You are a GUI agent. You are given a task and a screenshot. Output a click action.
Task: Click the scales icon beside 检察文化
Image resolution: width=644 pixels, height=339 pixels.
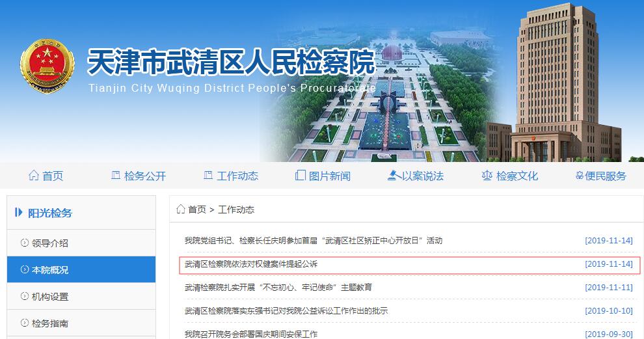pos(487,176)
